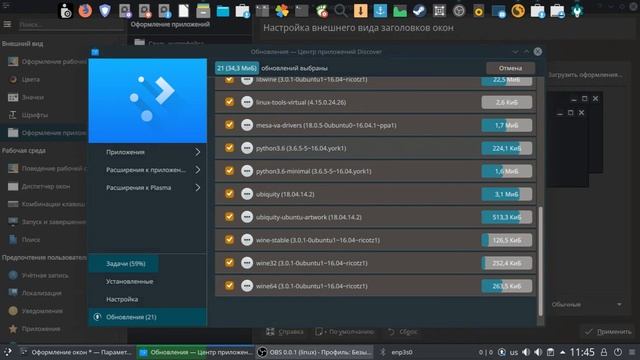This screenshot has height=360, width=640.
Task: Launch the colorful pinwheel app in the dock
Action: click(x=282, y=10)
